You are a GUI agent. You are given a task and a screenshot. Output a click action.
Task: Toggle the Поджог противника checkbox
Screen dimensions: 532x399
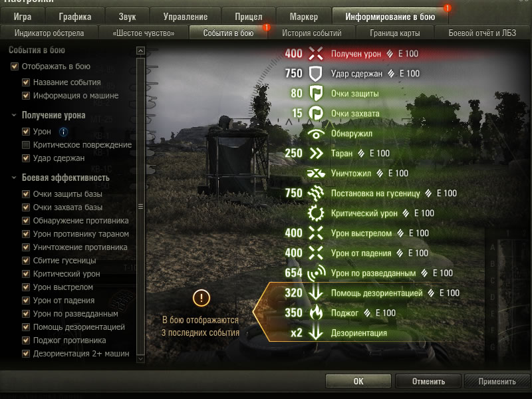point(26,340)
